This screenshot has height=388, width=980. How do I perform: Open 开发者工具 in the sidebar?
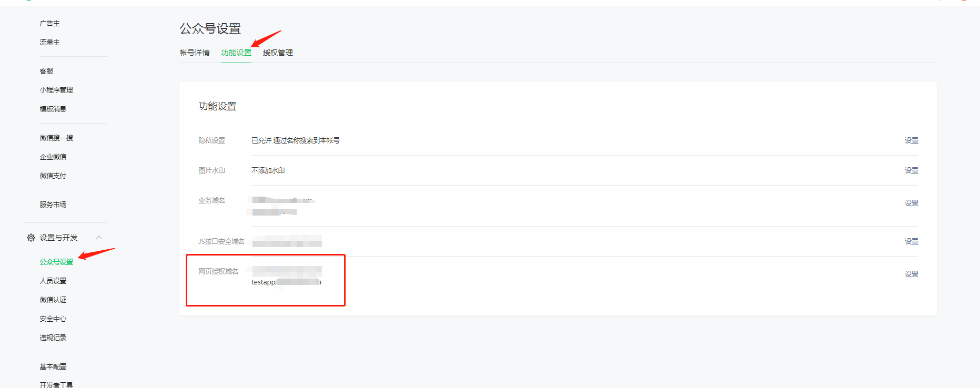56,385
